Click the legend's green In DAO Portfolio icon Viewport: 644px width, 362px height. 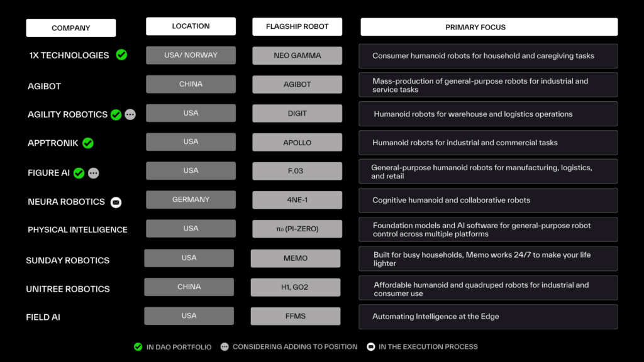(138, 346)
